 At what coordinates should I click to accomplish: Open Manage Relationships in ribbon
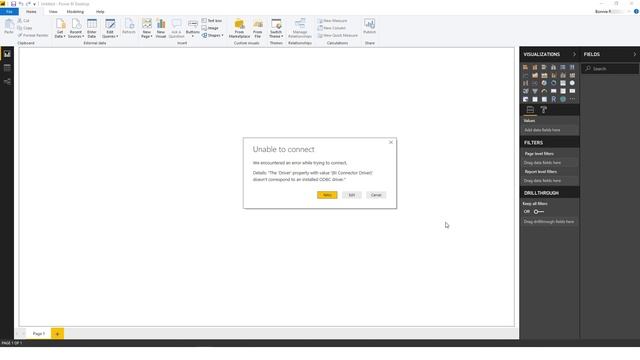point(300,29)
